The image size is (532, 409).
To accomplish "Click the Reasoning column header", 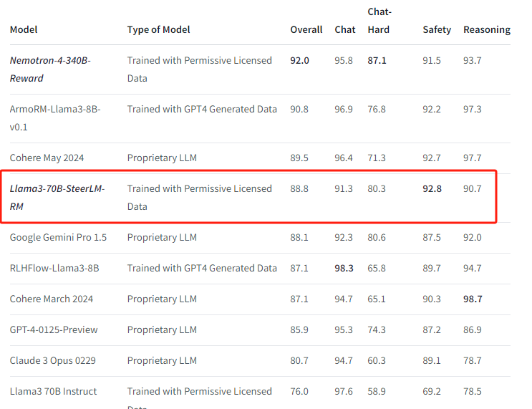I will point(486,30).
